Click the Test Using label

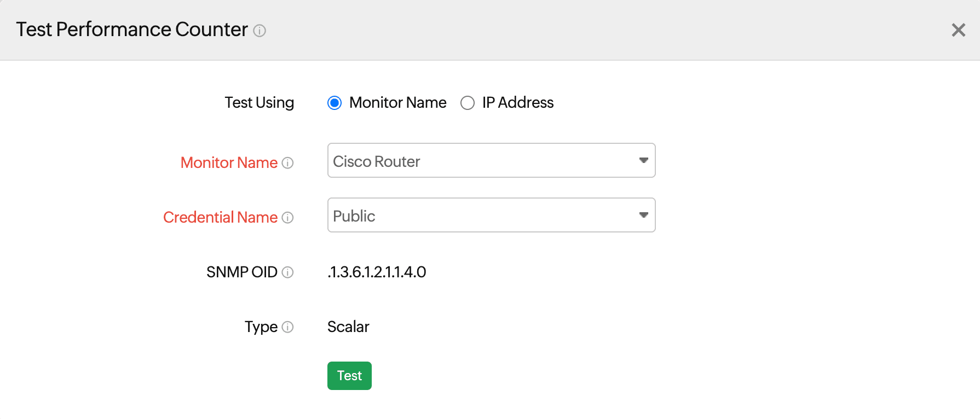click(259, 103)
